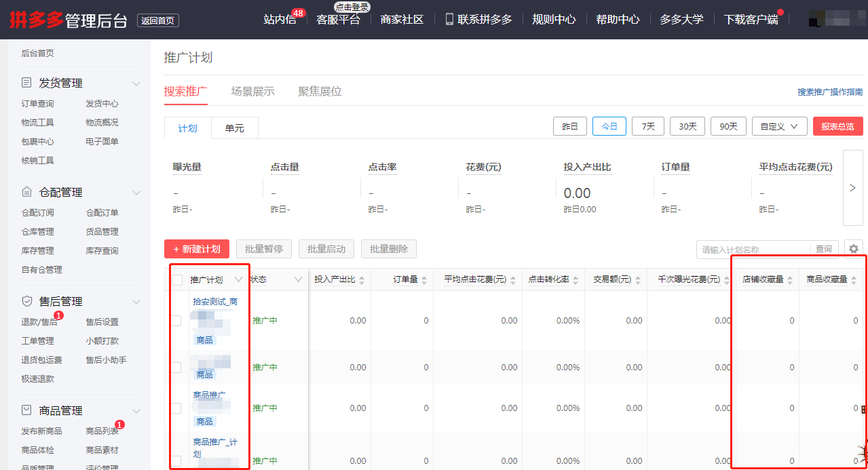Open the 状态 column filter dropdown
The image size is (868, 470).
pos(297,279)
